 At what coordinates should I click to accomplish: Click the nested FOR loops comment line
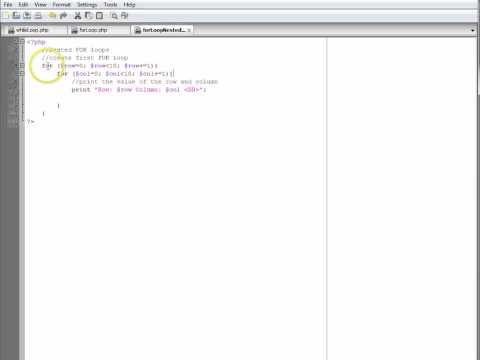[x=75, y=50]
